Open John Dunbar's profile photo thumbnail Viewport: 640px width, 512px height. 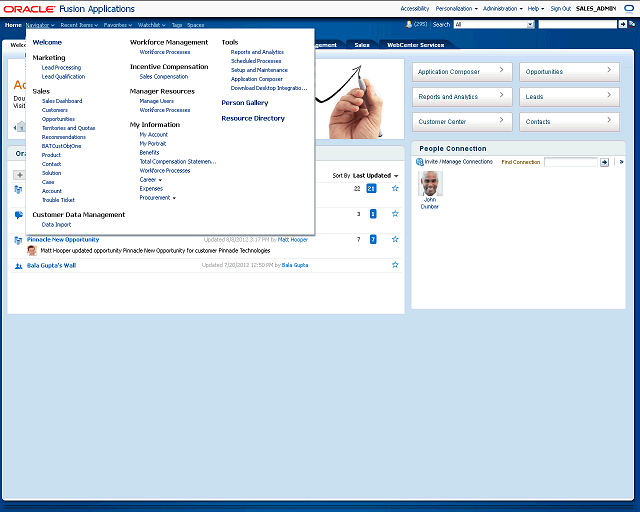(x=430, y=183)
